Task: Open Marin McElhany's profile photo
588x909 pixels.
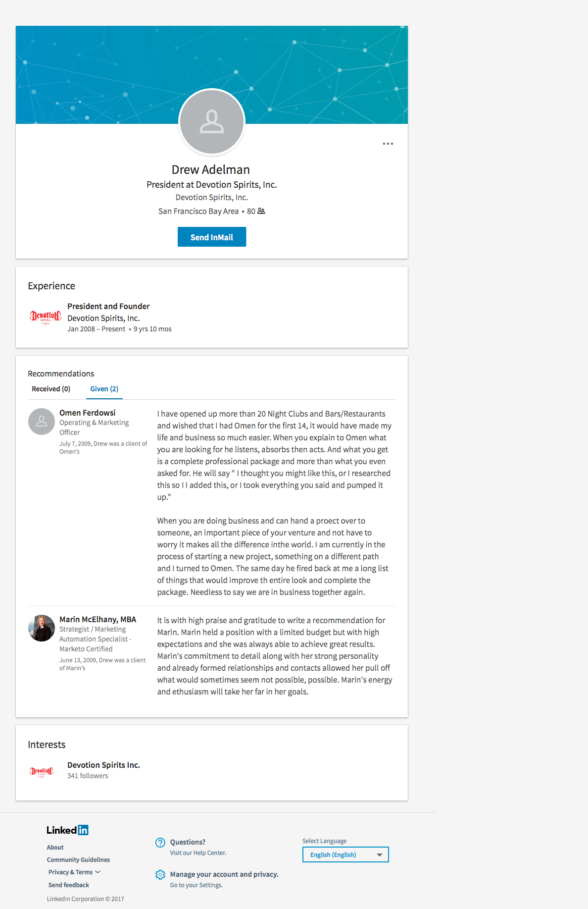Action: click(42, 628)
